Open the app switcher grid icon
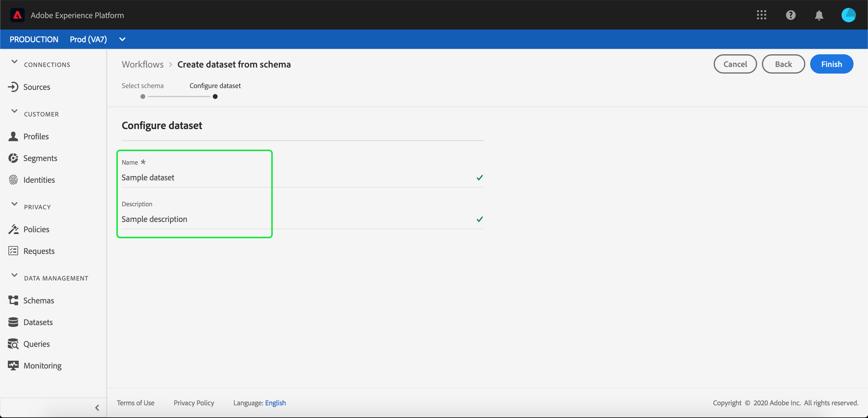 pos(762,15)
